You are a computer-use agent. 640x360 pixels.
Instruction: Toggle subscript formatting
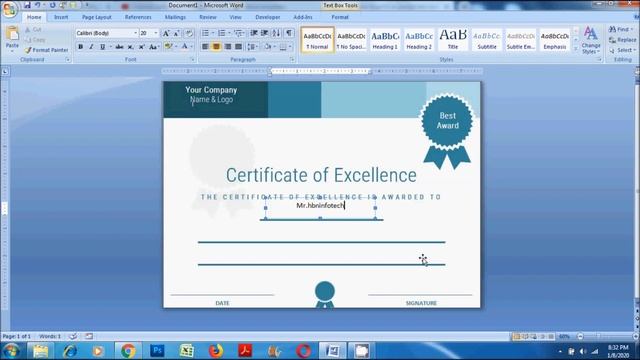tap(130, 47)
